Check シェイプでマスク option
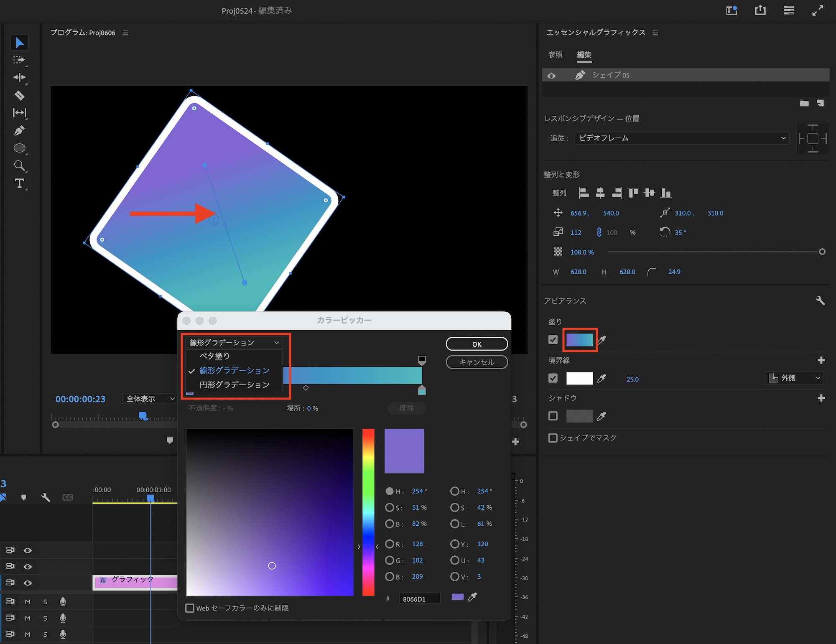Screen dimensions: 836x644 point(553,438)
